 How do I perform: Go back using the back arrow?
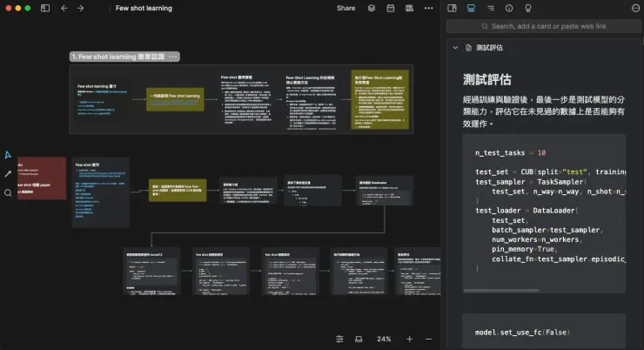[x=64, y=8]
